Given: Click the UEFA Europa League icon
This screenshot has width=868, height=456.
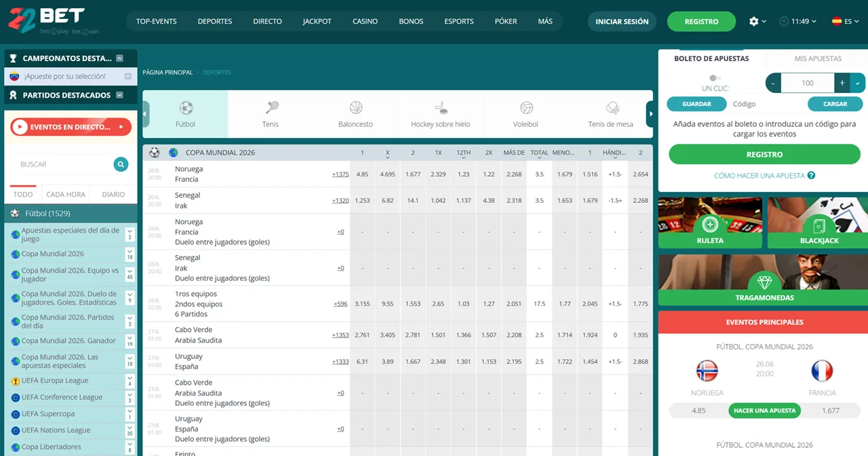Looking at the screenshot, I should (16, 381).
